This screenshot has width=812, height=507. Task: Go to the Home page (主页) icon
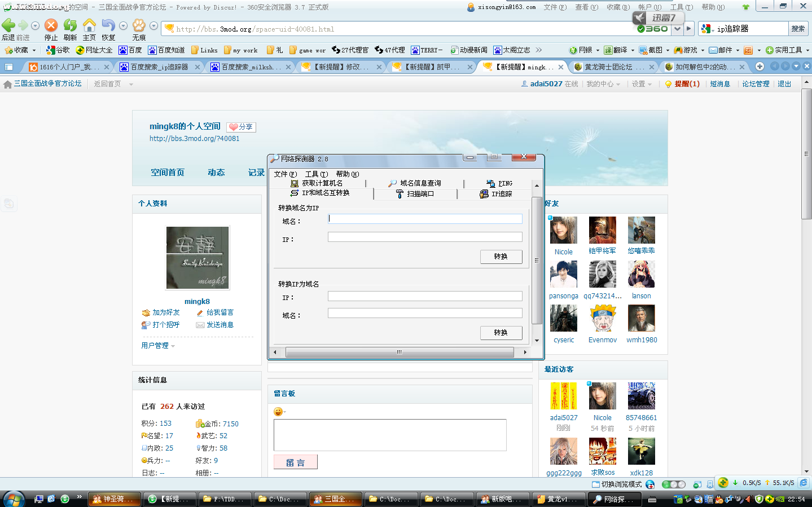89,25
